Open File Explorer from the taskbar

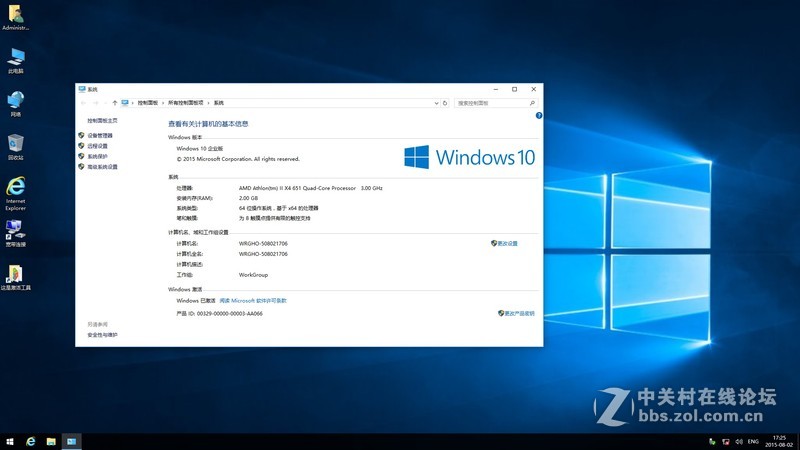pyautogui.click(x=51, y=441)
